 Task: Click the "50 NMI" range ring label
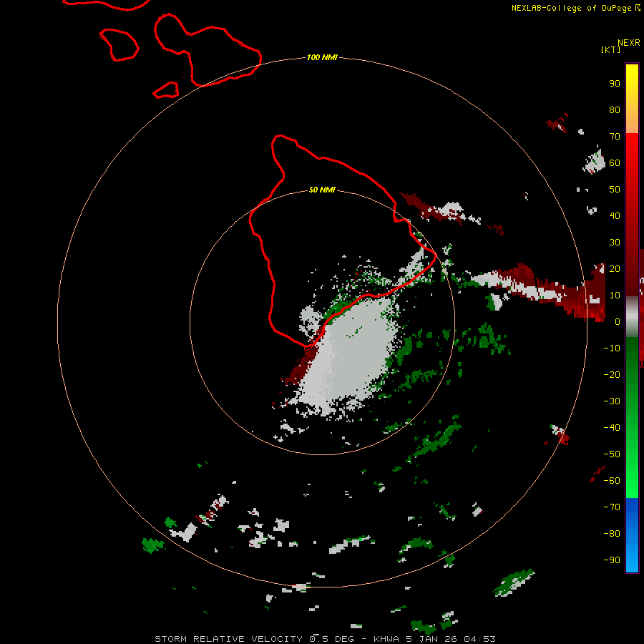[322, 190]
